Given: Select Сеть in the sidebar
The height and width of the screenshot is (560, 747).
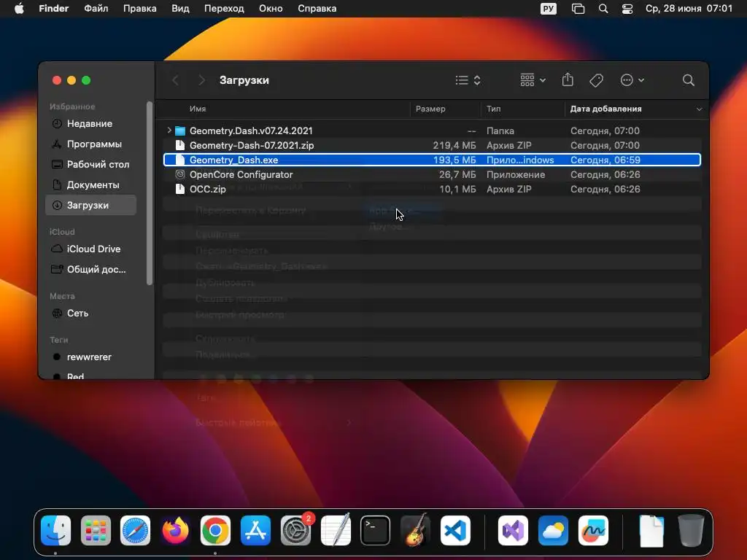Looking at the screenshot, I should (x=90, y=314).
